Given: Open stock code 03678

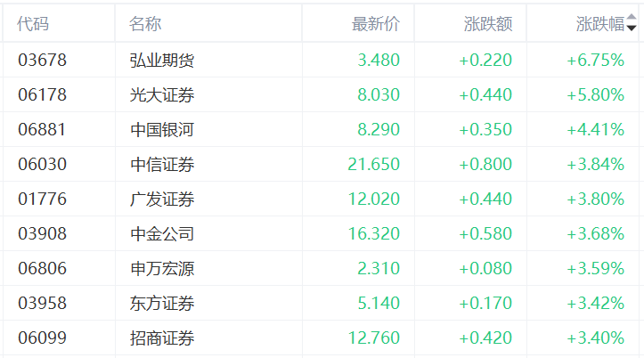Looking at the screenshot, I should (x=42, y=60).
